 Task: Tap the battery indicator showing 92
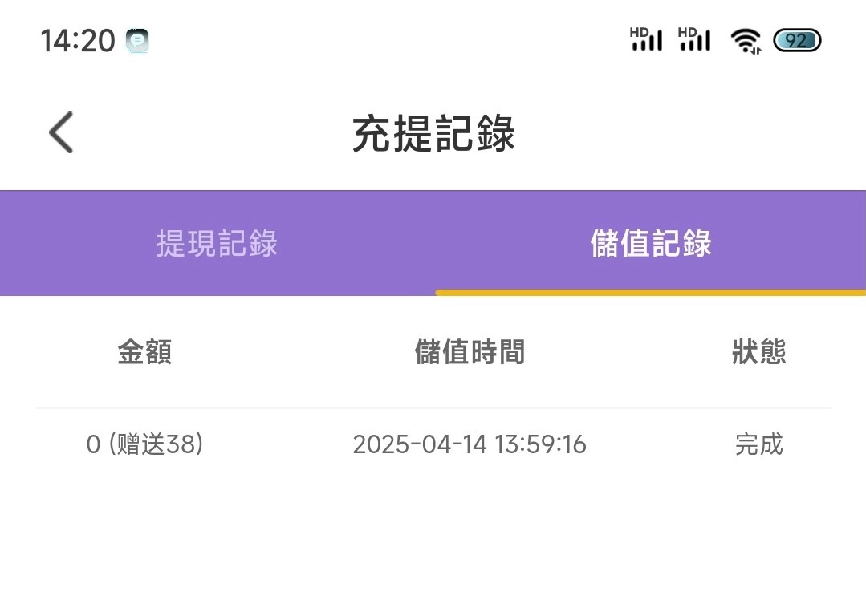tap(796, 40)
